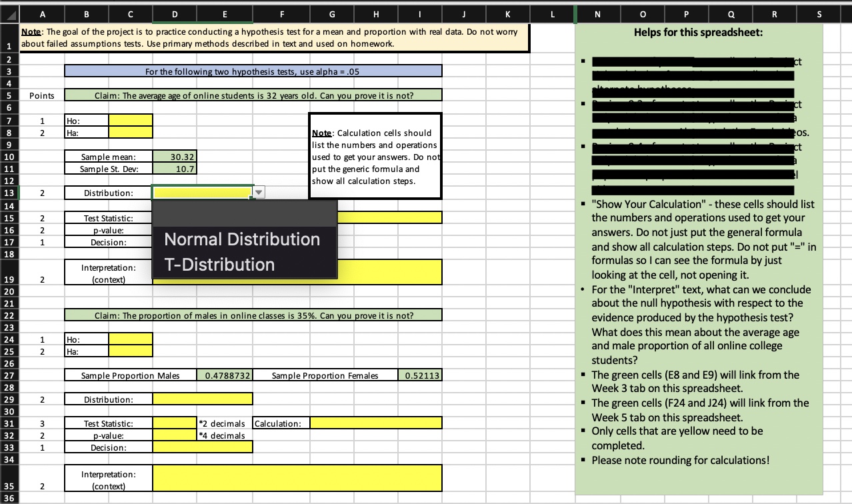852x504 pixels.
Task: Click yellow Interpretation cell in row 19
Action: [x=297, y=272]
